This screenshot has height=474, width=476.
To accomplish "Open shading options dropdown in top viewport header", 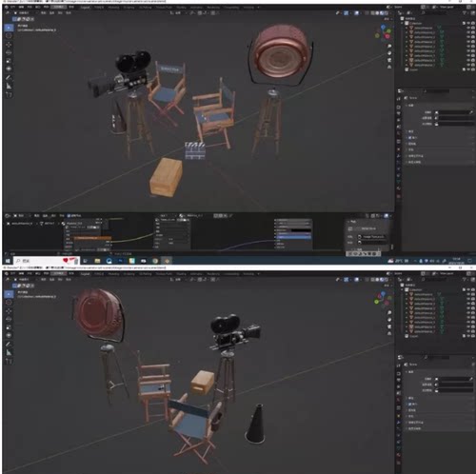I will click(390, 13).
